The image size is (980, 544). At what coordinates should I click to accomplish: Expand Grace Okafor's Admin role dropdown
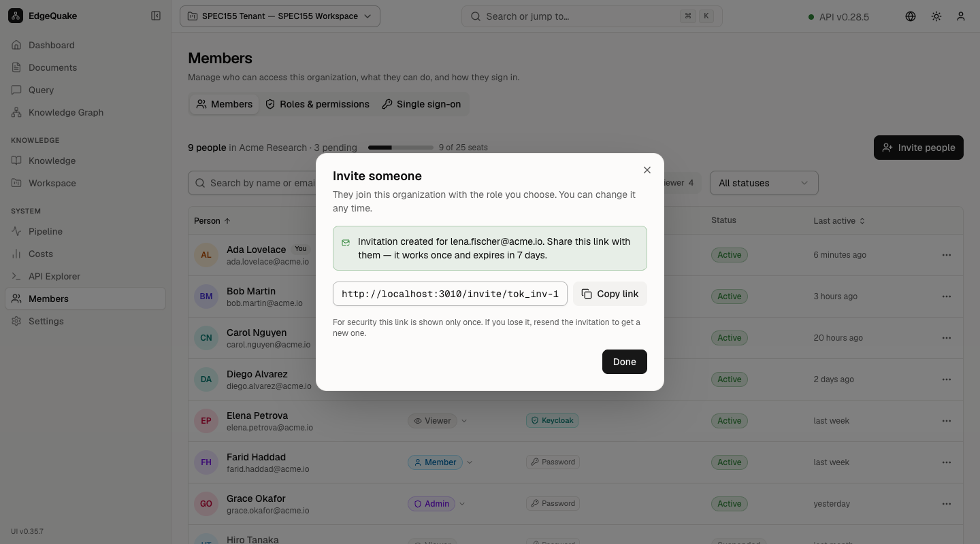[x=438, y=504]
